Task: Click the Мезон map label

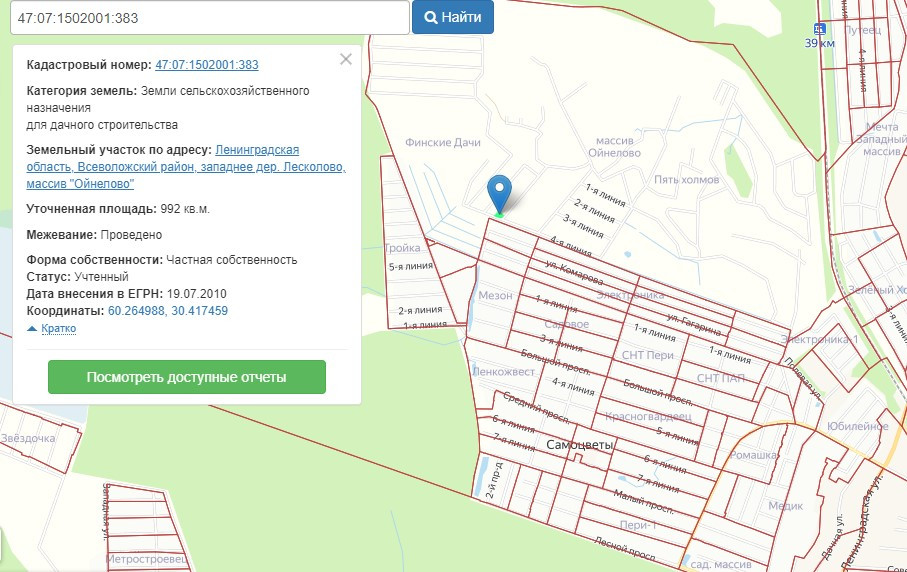Action: [x=495, y=295]
